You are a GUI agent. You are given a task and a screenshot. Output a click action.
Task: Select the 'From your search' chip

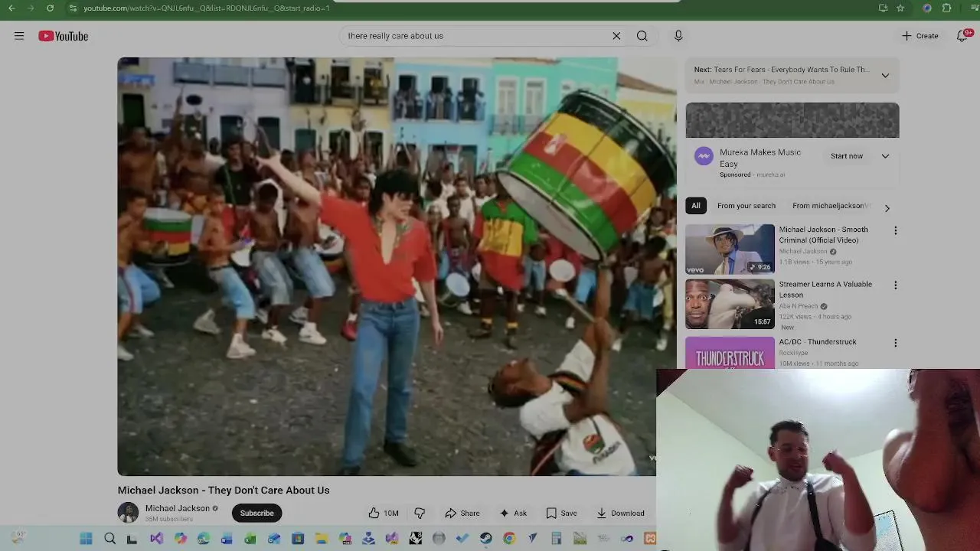click(746, 206)
